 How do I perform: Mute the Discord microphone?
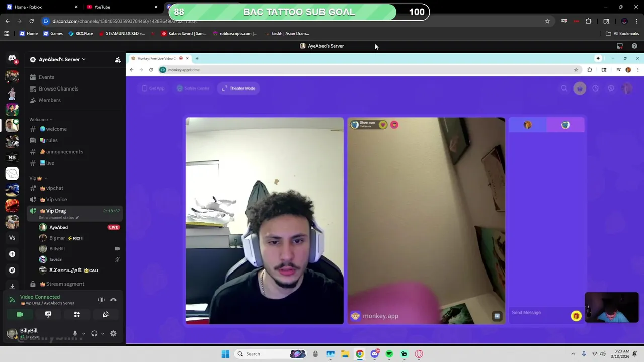coord(75,333)
